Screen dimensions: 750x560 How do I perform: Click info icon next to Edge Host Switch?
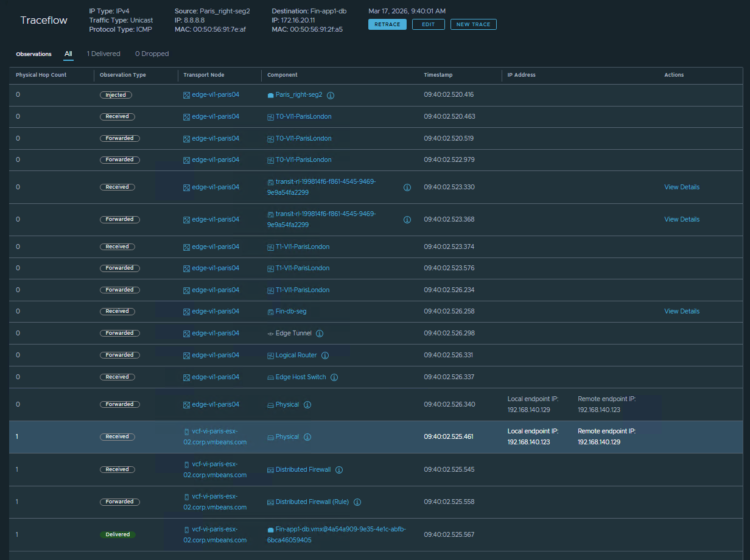click(334, 377)
